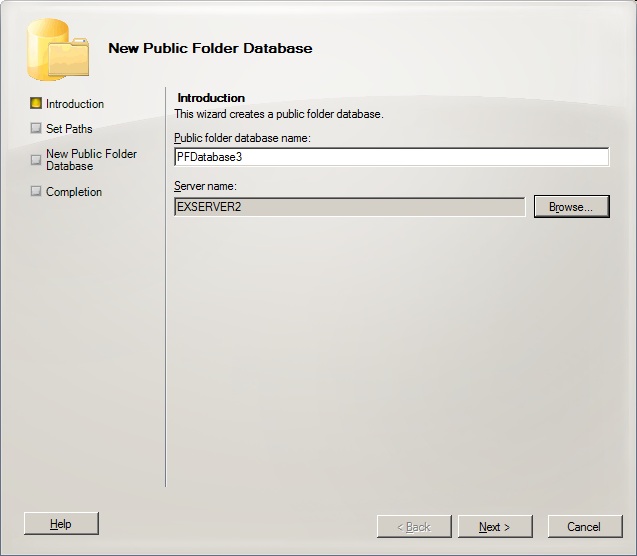
Task: Click into the PFDatabase3 name field
Action: click(x=391, y=157)
